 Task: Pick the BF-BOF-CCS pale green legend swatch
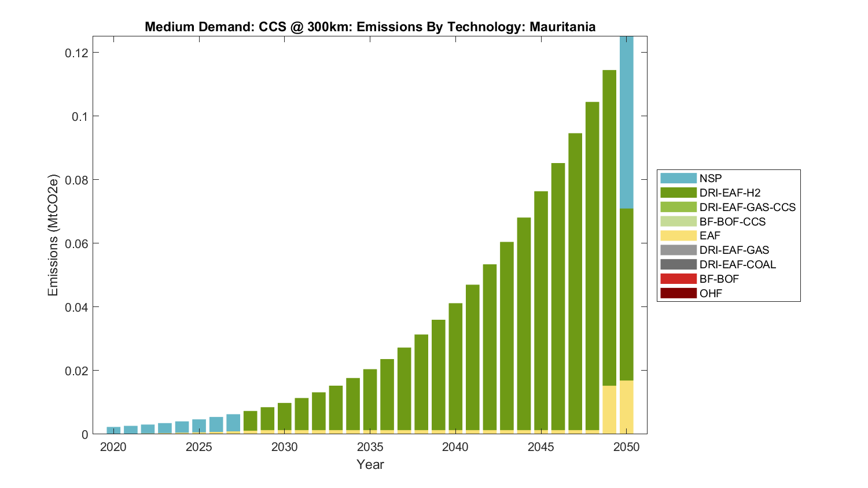pyautogui.click(x=678, y=221)
